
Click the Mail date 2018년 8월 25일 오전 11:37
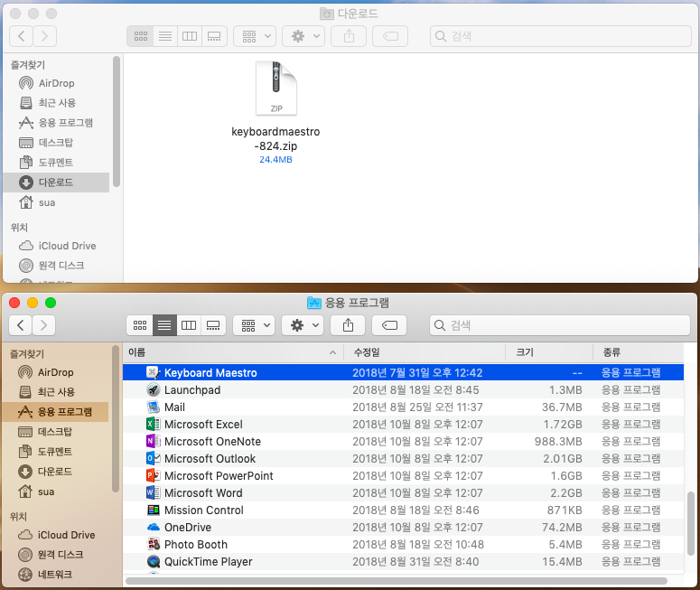coord(417,407)
